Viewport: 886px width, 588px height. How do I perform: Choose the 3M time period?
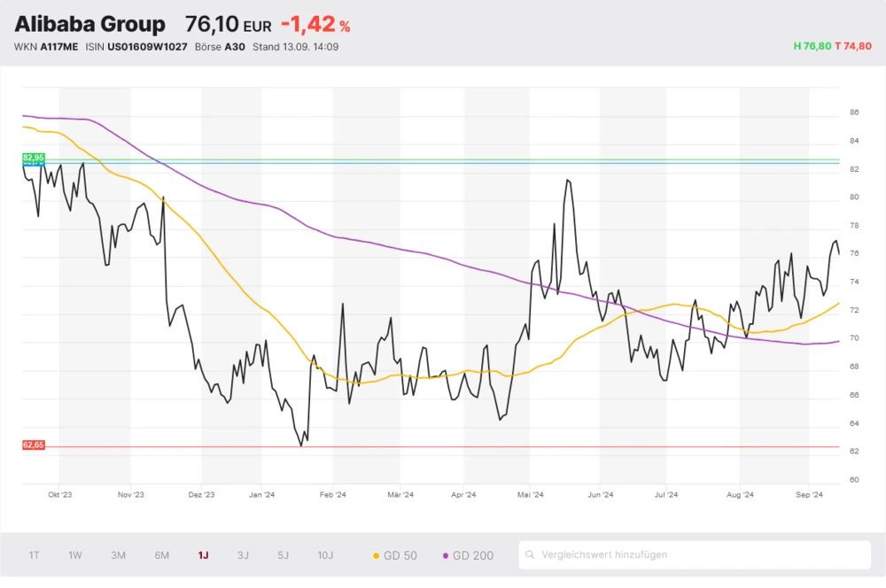118,555
